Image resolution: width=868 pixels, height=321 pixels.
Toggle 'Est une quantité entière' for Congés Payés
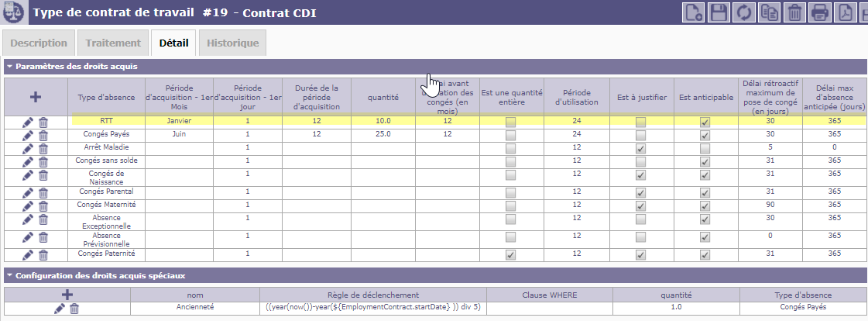click(511, 135)
